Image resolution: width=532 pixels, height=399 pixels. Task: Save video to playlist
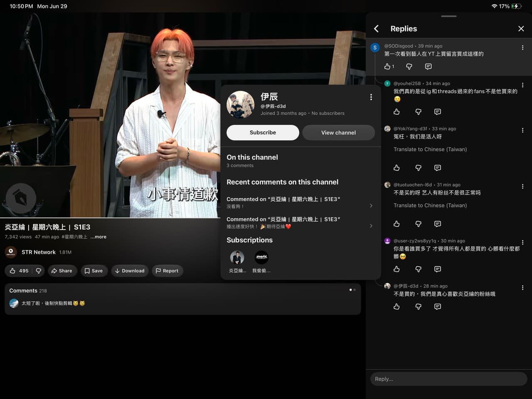pos(94,271)
